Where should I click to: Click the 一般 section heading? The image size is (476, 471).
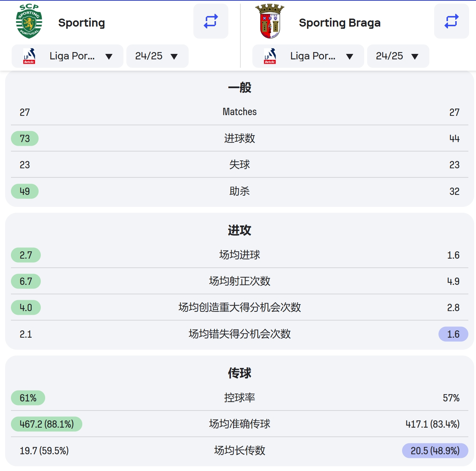click(240, 87)
